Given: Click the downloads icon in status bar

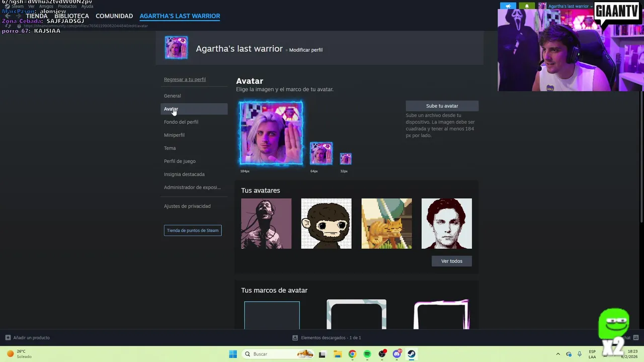Looking at the screenshot, I should coord(295,338).
